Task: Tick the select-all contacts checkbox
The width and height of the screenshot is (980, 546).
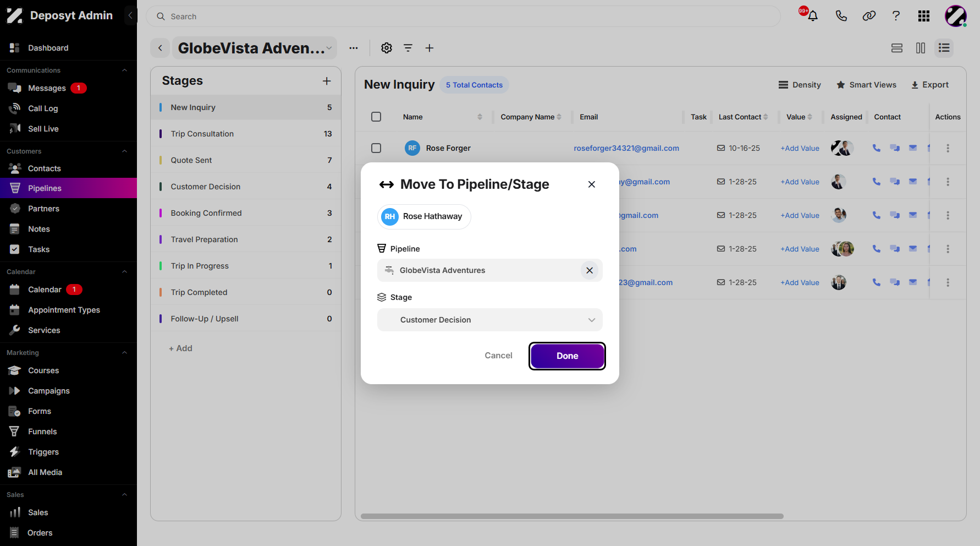Action: pyautogui.click(x=376, y=117)
